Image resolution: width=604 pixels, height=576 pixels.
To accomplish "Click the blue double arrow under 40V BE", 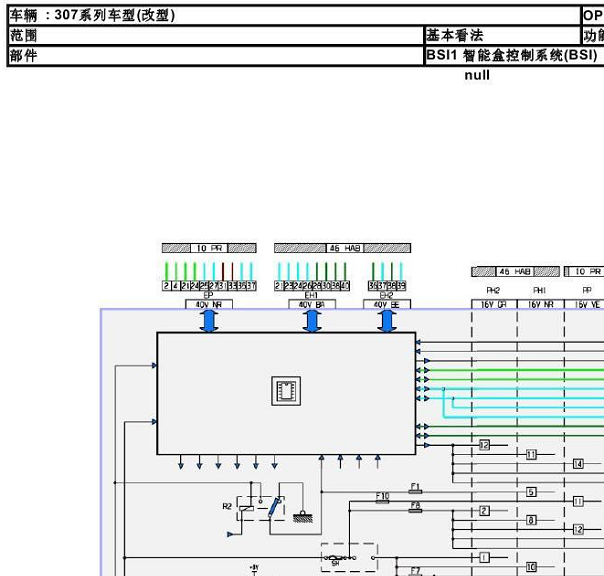I will pyautogui.click(x=387, y=321).
